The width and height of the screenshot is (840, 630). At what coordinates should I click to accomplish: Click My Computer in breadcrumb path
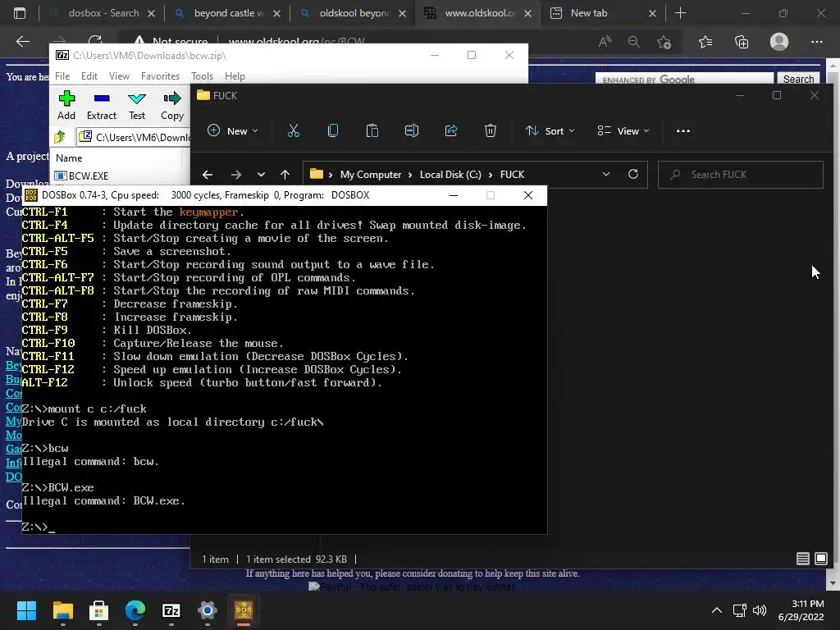pyautogui.click(x=371, y=175)
